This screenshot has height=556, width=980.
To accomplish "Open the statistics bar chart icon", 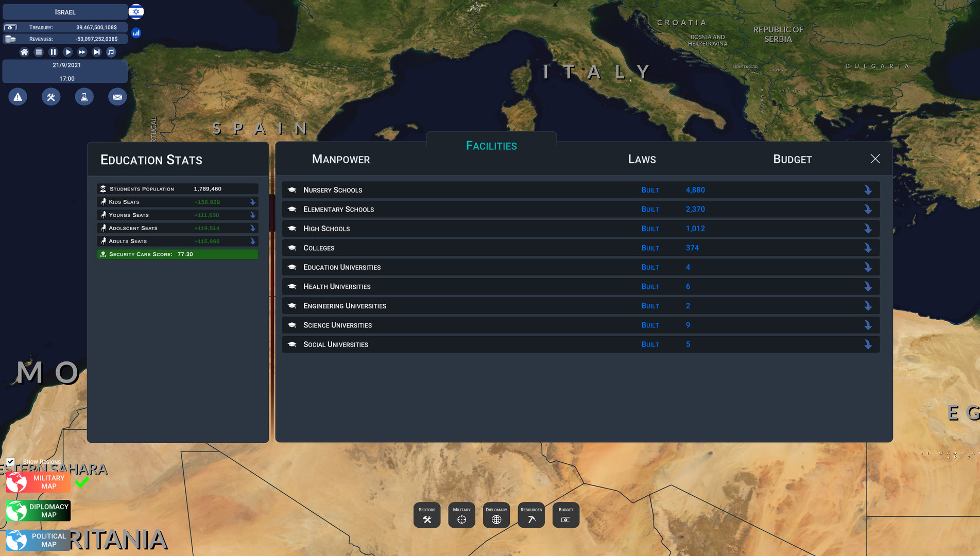I will (136, 33).
